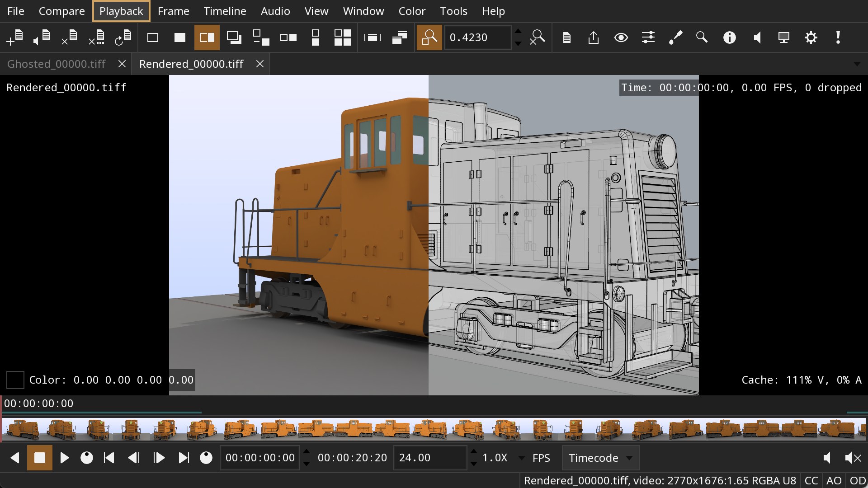Open the Timecode units dropdown

coord(600,458)
